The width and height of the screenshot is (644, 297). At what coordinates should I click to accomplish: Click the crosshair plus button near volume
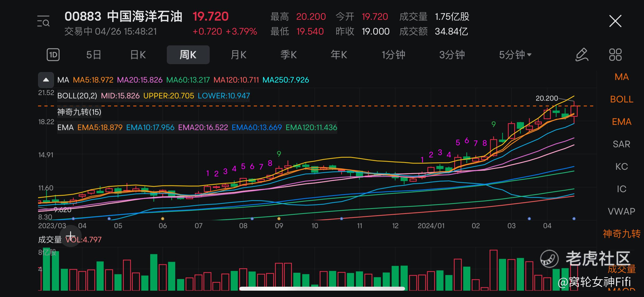click(x=71, y=236)
